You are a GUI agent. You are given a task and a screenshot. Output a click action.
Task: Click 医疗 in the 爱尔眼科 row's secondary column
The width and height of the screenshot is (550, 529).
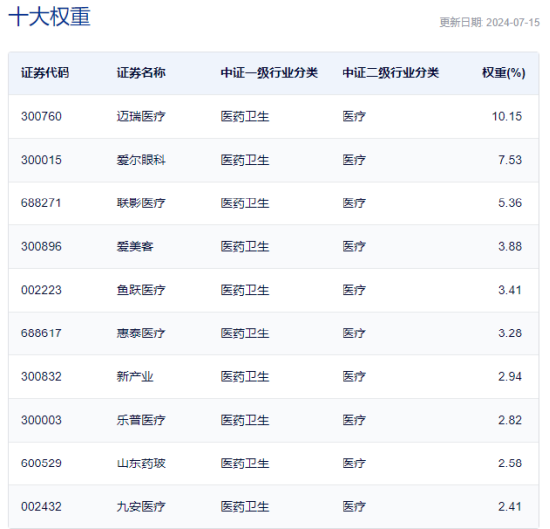(x=354, y=160)
